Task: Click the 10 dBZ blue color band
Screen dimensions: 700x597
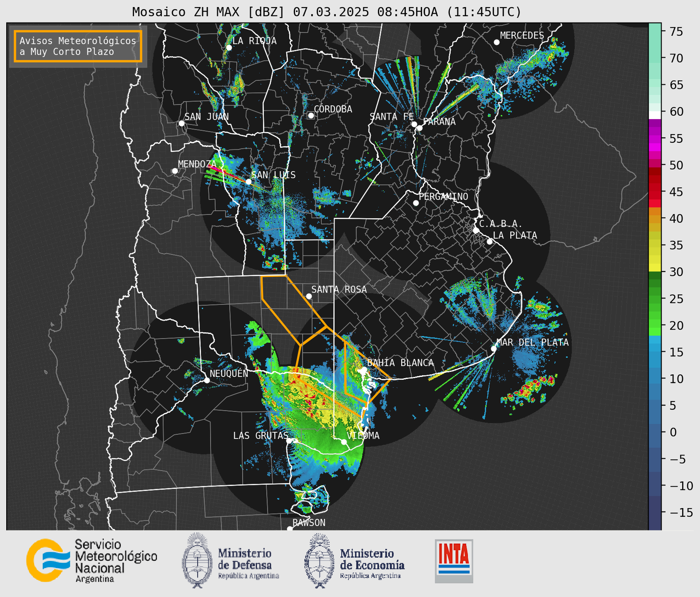Action: click(x=655, y=379)
